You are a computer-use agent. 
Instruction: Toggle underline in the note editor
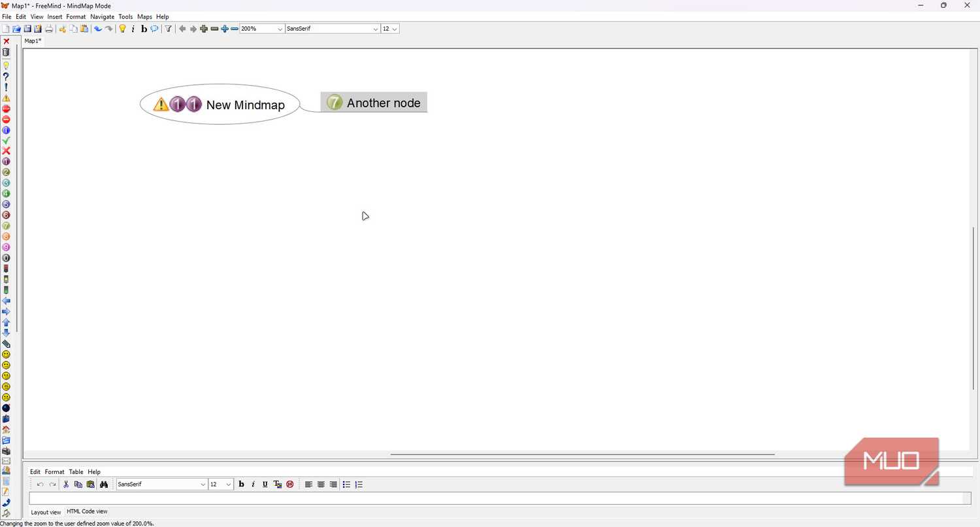(x=265, y=484)
